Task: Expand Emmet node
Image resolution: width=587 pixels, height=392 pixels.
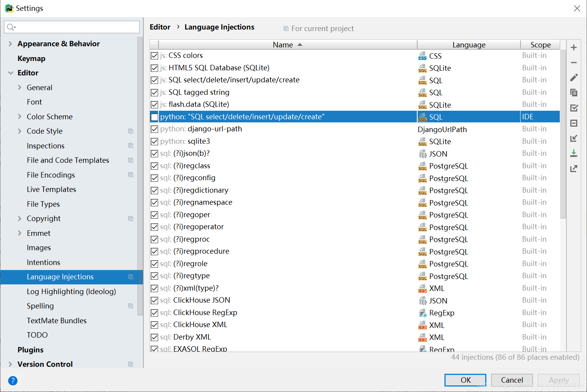Action: (19, 233)
